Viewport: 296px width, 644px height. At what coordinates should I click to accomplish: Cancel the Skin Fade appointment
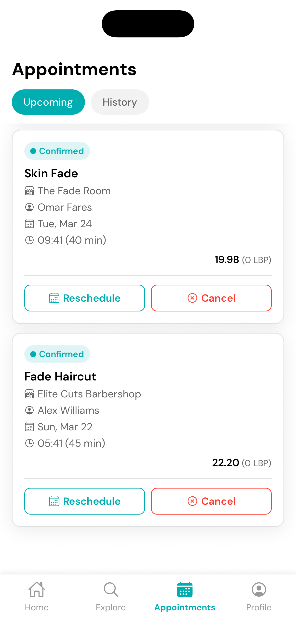coord(211,298)
